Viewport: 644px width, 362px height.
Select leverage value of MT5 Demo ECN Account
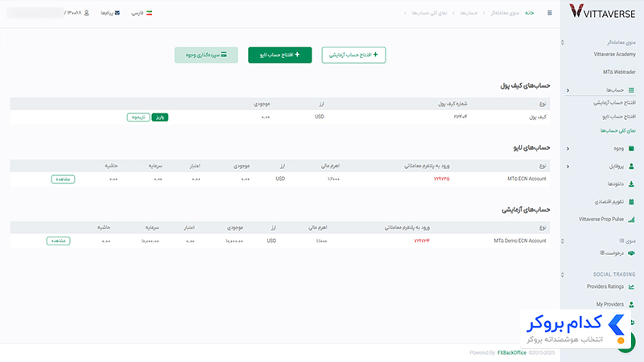(321, 241)
